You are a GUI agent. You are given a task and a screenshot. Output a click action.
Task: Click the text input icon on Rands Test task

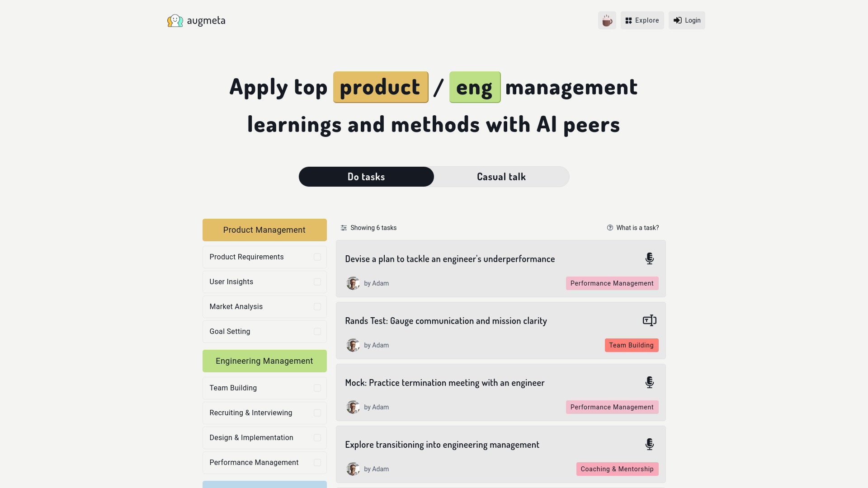(649, 320)
